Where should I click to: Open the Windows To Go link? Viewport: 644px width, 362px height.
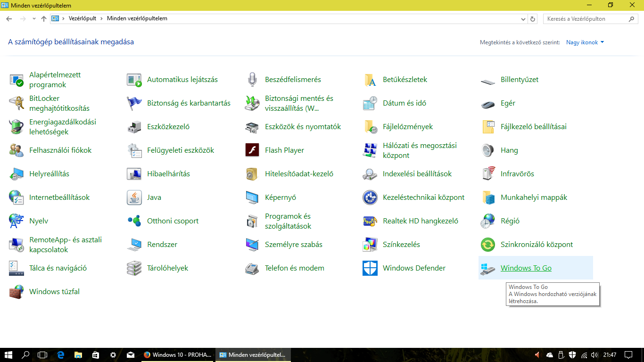click(526, 268)
